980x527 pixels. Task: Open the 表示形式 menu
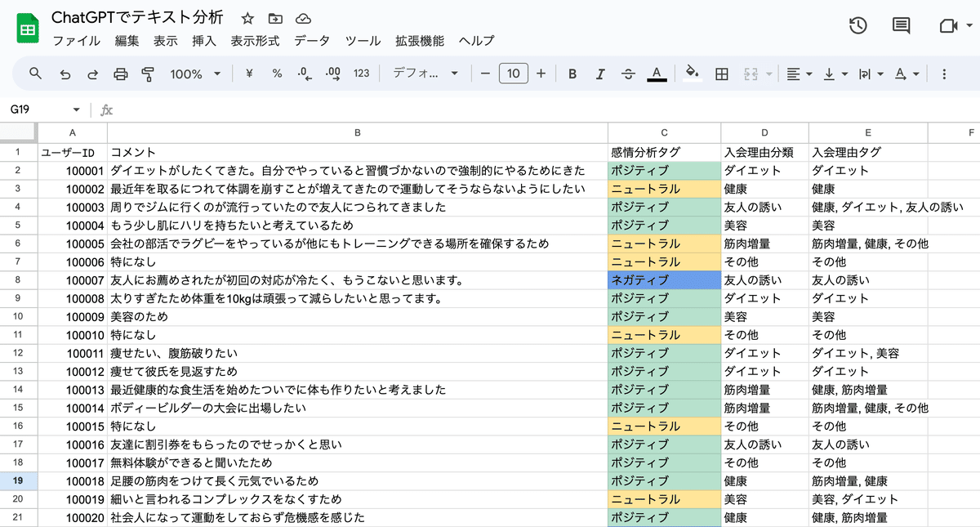click(x=255, y=41)
